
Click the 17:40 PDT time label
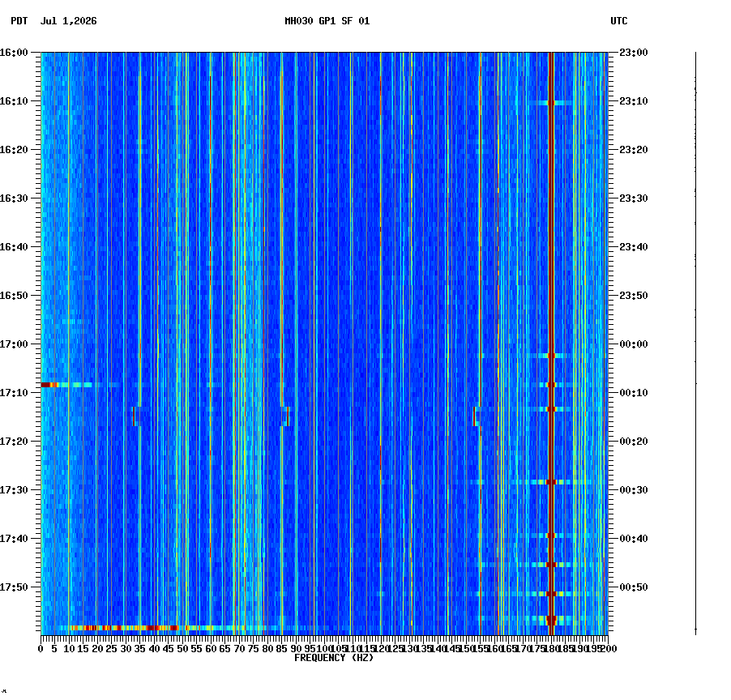click(14, 539)
